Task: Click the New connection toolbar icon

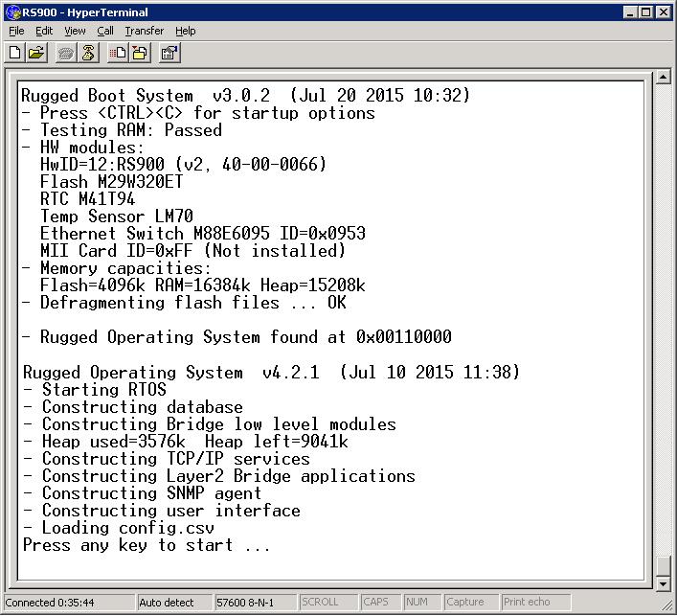Action: point(15,54)
